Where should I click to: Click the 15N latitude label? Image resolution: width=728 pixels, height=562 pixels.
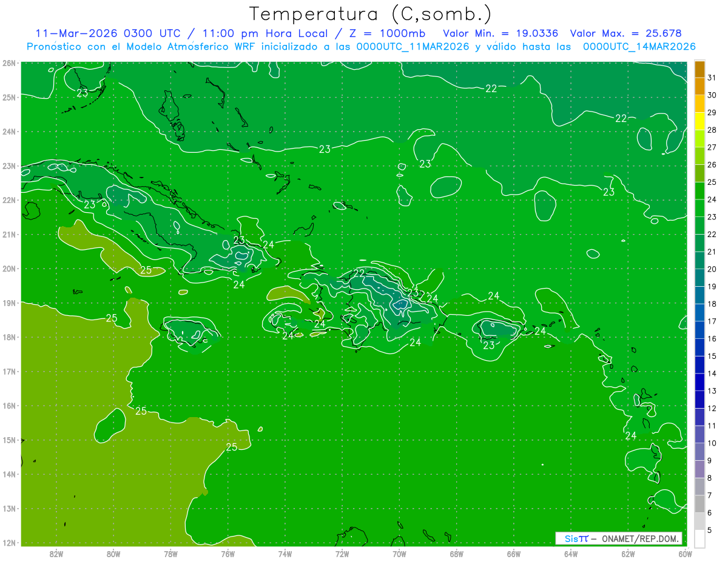8,440
